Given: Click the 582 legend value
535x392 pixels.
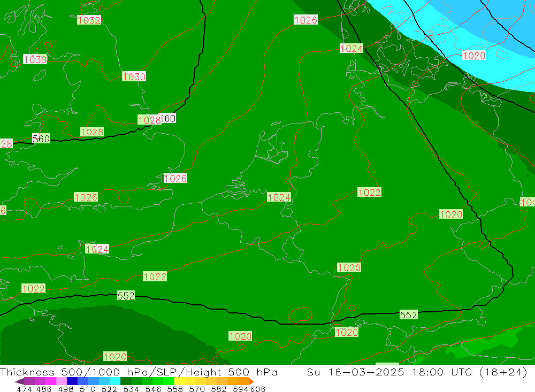Looking at the screenshot, I should (x=219, y=389).
